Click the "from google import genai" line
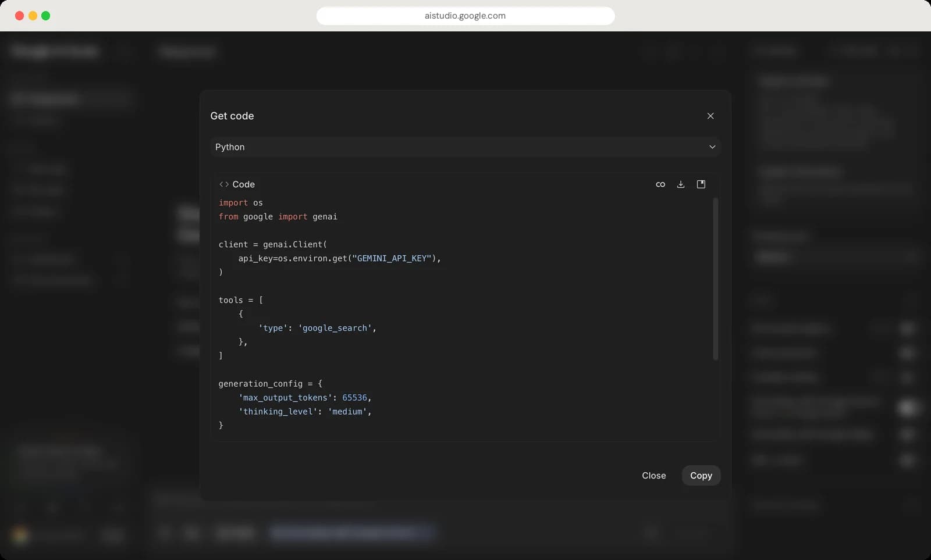 point(278,216)
